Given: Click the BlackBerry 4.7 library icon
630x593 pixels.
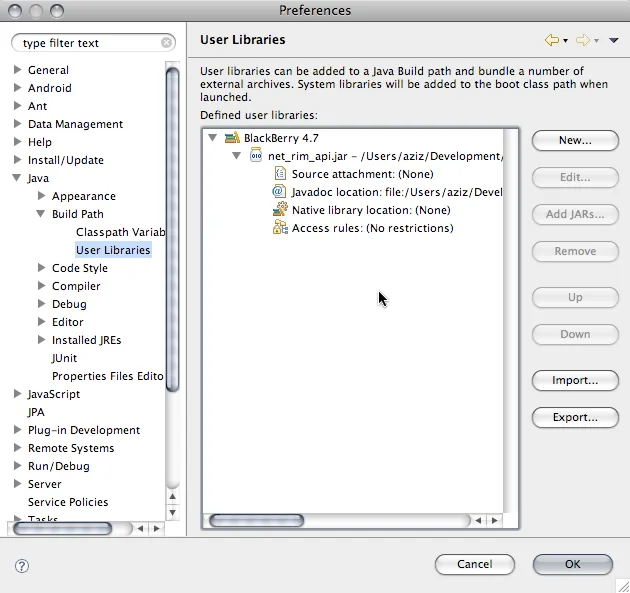Looking at the screenshot, I should [x=232, y=138].
